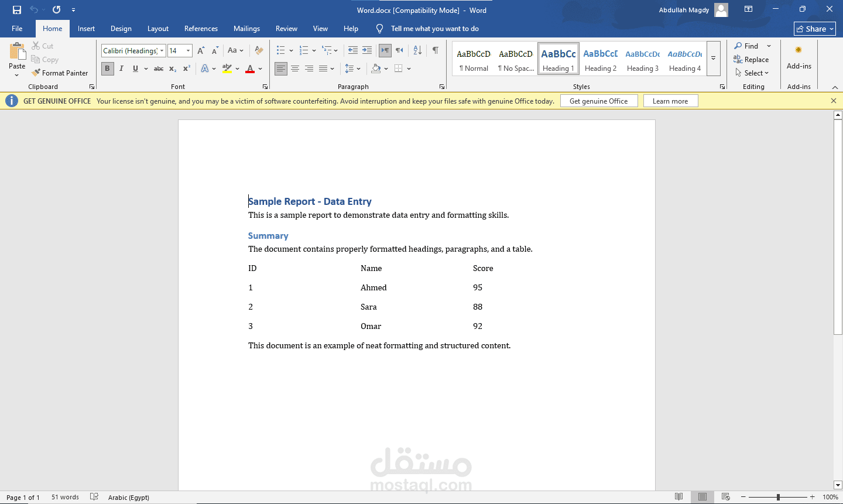Click the Ribbon Display Options icon
The width and height of the screenshot is (843, 504).
tap(748, 9)
